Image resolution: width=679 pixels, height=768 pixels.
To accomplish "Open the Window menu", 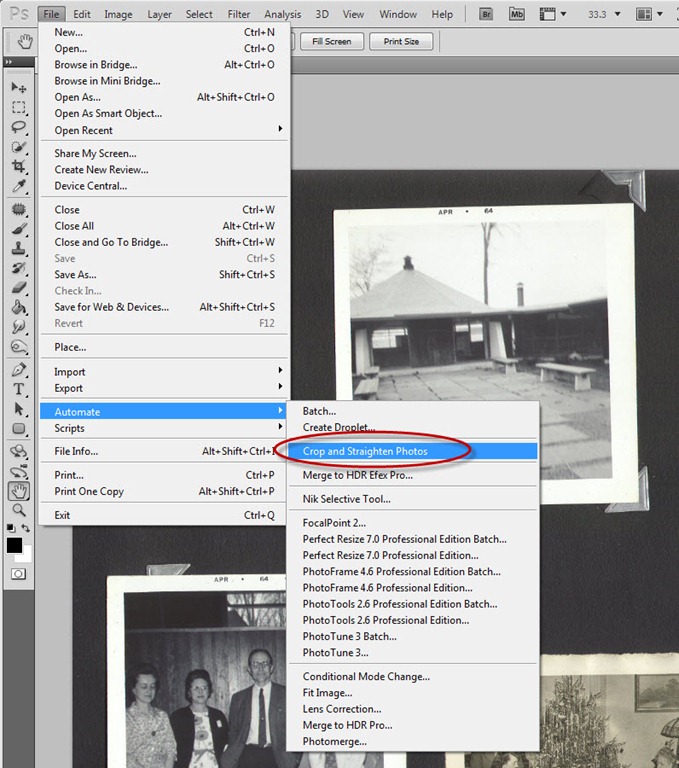I will 398,14.
